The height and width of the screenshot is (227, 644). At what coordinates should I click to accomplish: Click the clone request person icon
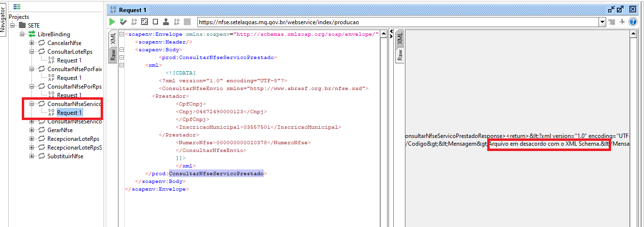click(166, 22)
